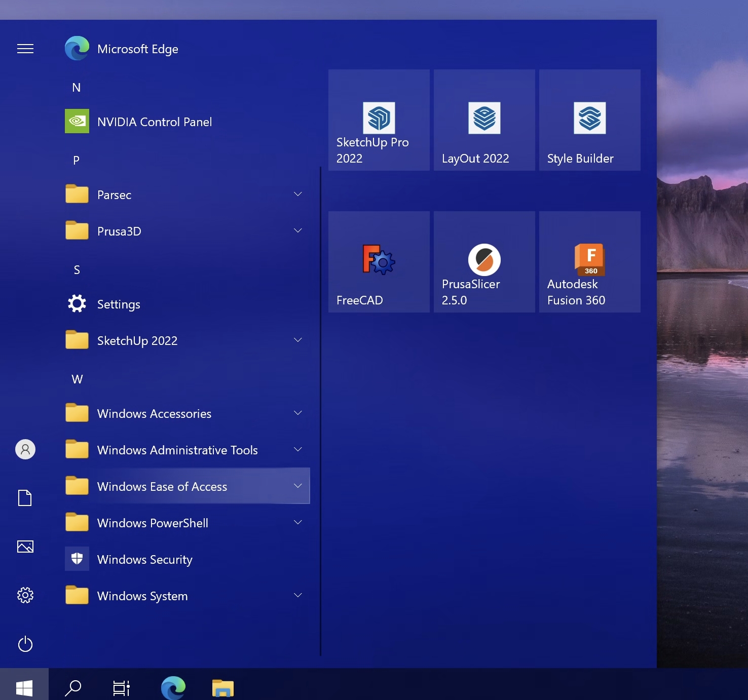Expand the Windows System chevron
Screen dimensions: 748x700
click(x=298, y=595)
